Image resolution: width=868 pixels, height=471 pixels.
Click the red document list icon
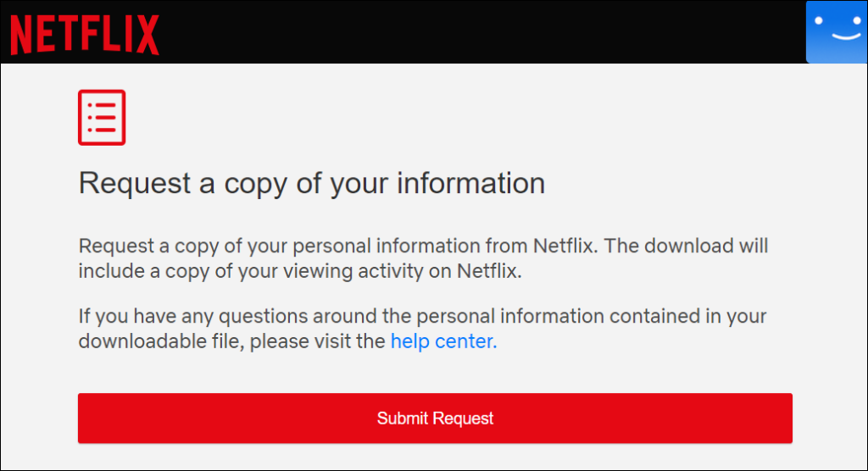click(102, 118)
